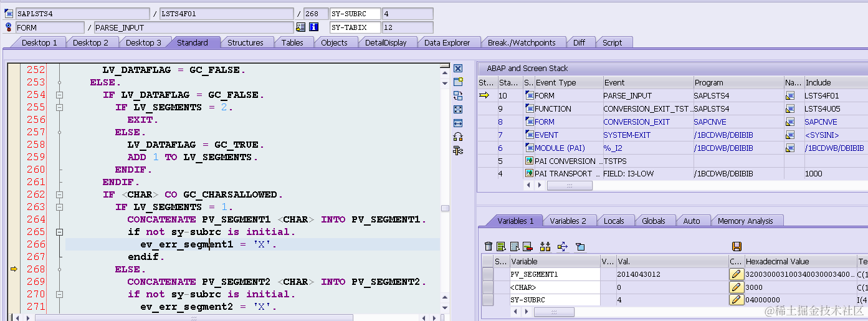
Task: Open the Desktop 1 tab
Action: 39,42
